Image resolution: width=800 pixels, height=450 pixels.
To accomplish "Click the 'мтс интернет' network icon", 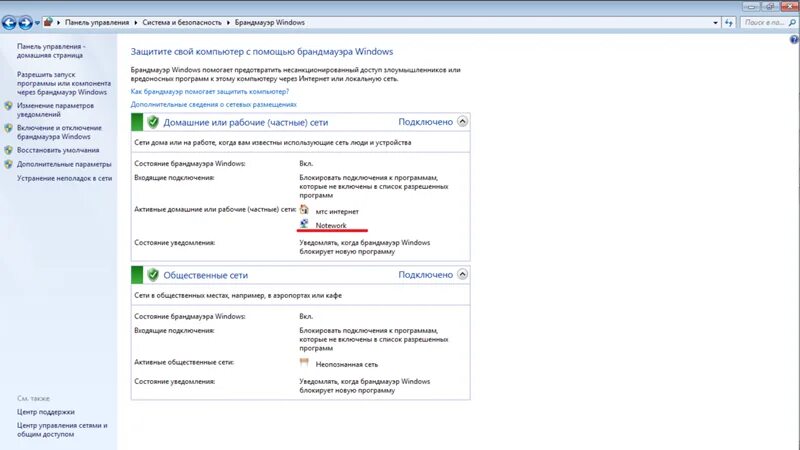I will pyautogui.click(x=305, y=210).
